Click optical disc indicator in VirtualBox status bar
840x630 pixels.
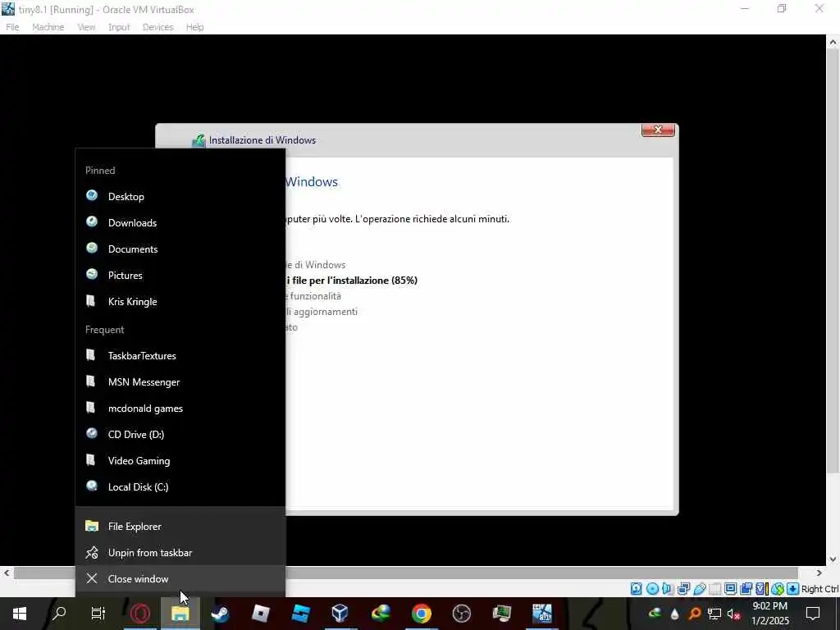pos(652,589)
